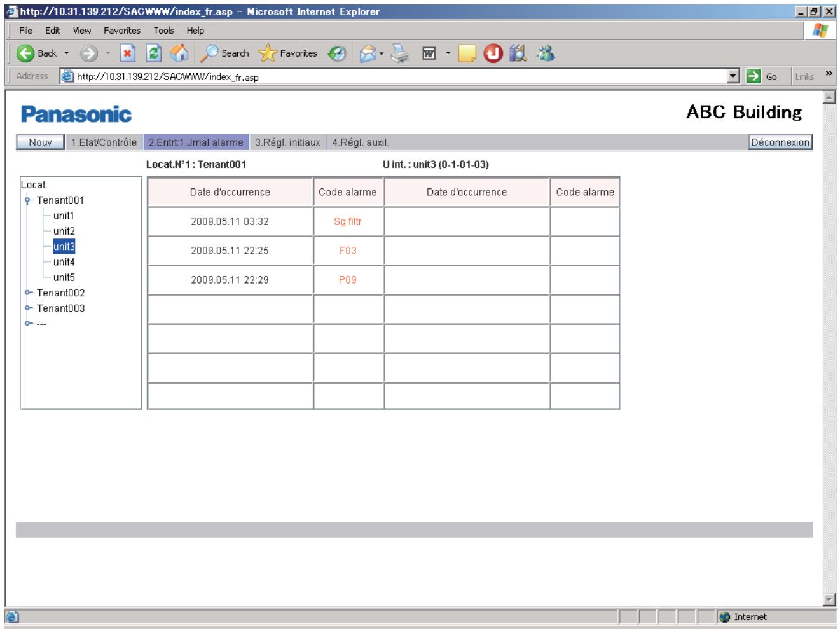Open the yellow Discuss note icon

pos(467,54)
